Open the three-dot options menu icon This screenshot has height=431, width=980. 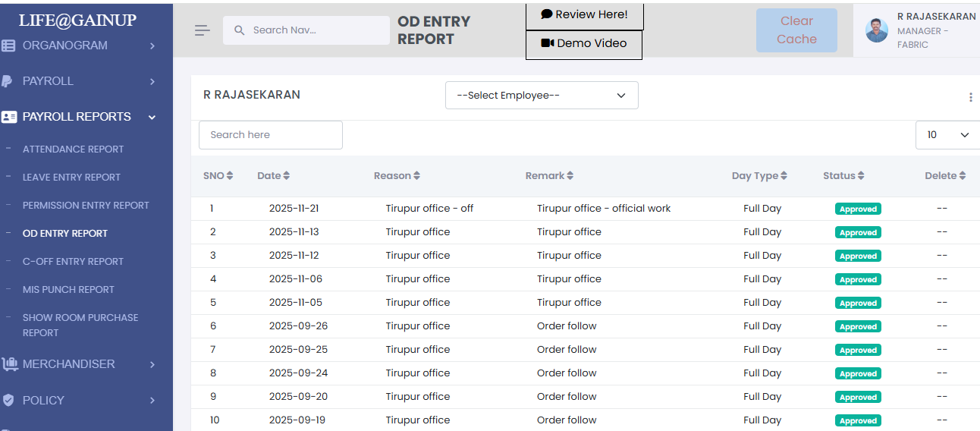point(970,97)
